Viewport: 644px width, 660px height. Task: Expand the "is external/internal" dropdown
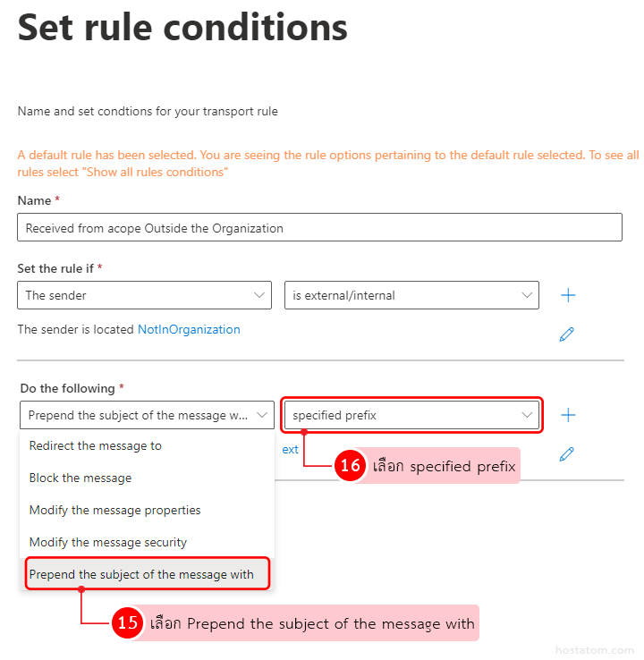[x=411, y=295]
